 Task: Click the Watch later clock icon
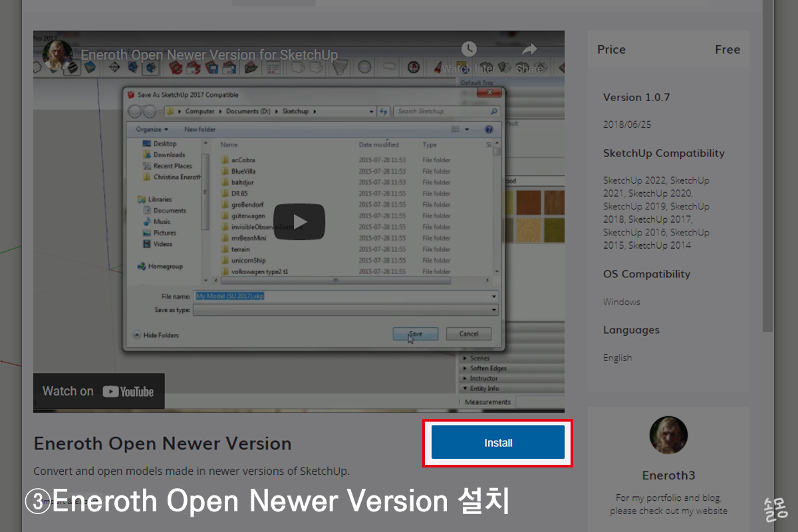pos(469,49)
